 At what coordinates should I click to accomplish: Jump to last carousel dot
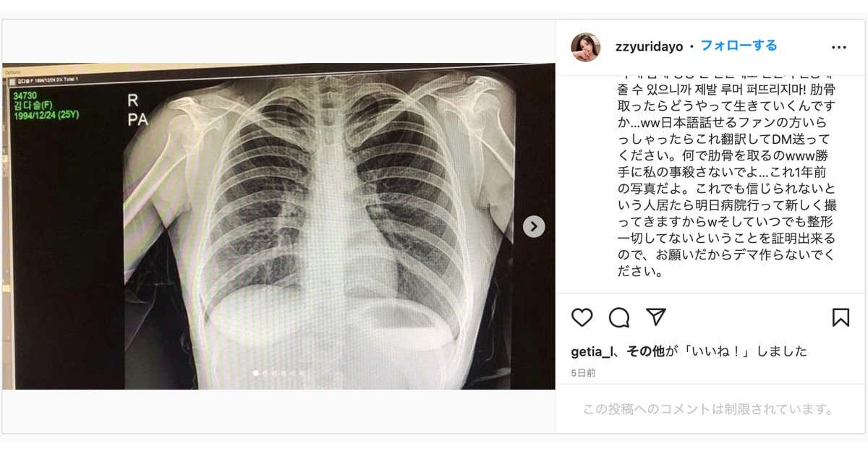pyautogui.click(x=302, y=373)
